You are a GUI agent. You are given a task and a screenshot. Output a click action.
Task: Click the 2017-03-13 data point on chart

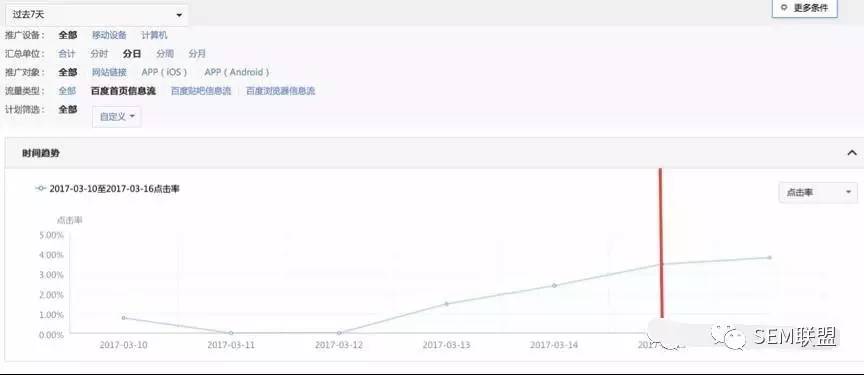(x=446, y=303)
